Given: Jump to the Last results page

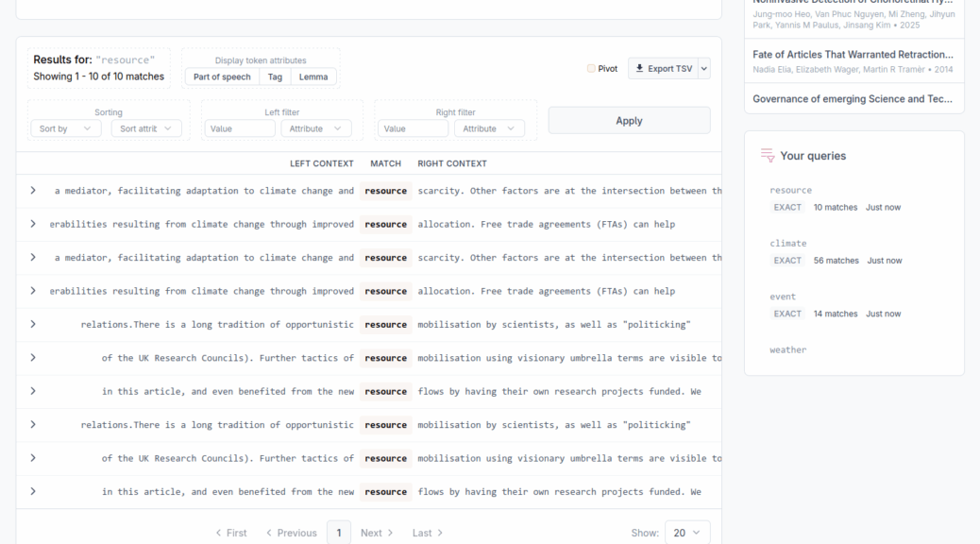Looking at the screenshot, I should (x=428, y=533).
